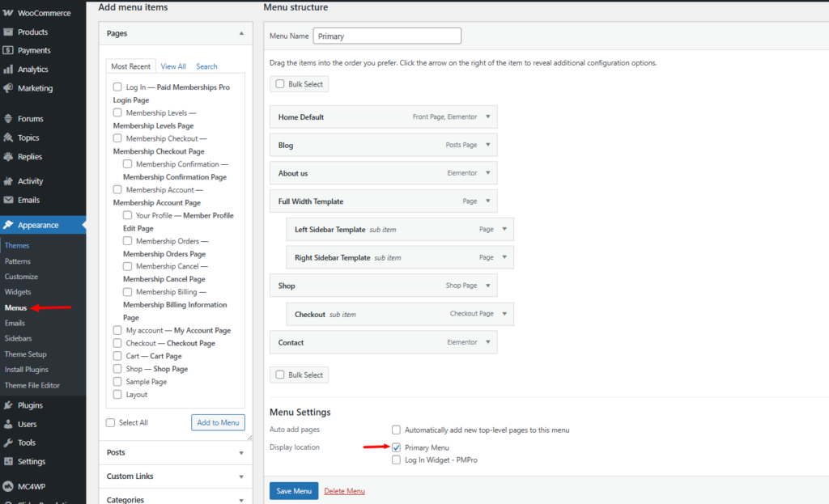Open Plugins via its plug icon

coord(8,405)
